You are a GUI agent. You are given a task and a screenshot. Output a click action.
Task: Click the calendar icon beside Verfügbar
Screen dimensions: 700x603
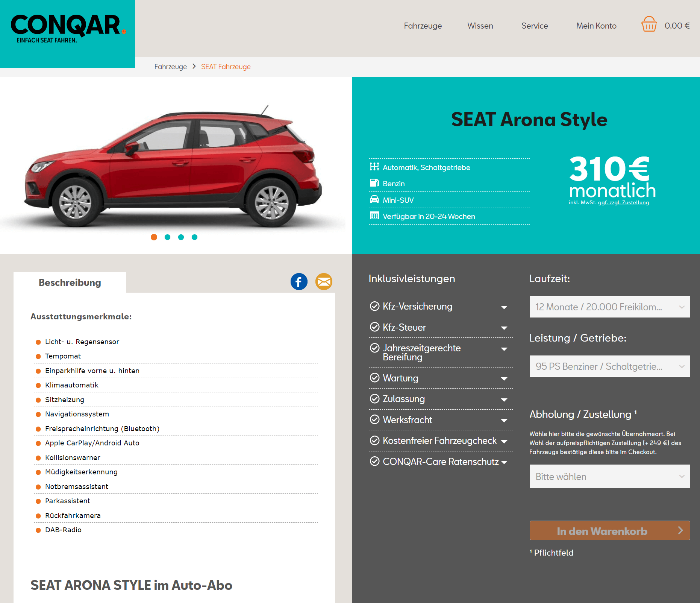pyautogui.click(x=374, y=216)
